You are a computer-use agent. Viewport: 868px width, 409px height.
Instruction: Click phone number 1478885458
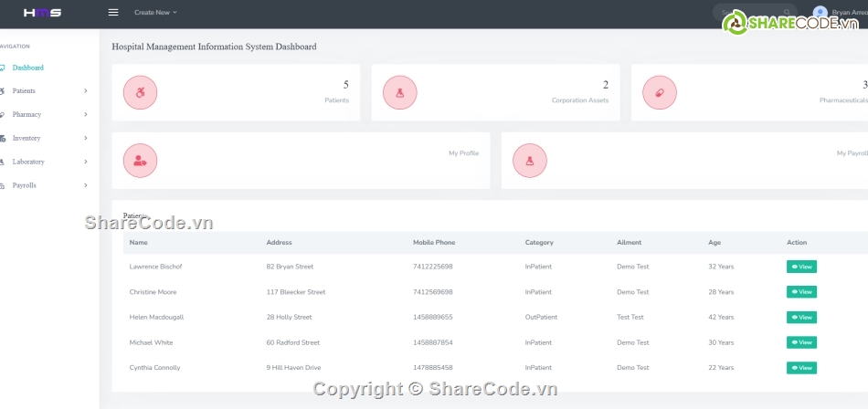tap(433, 368)
